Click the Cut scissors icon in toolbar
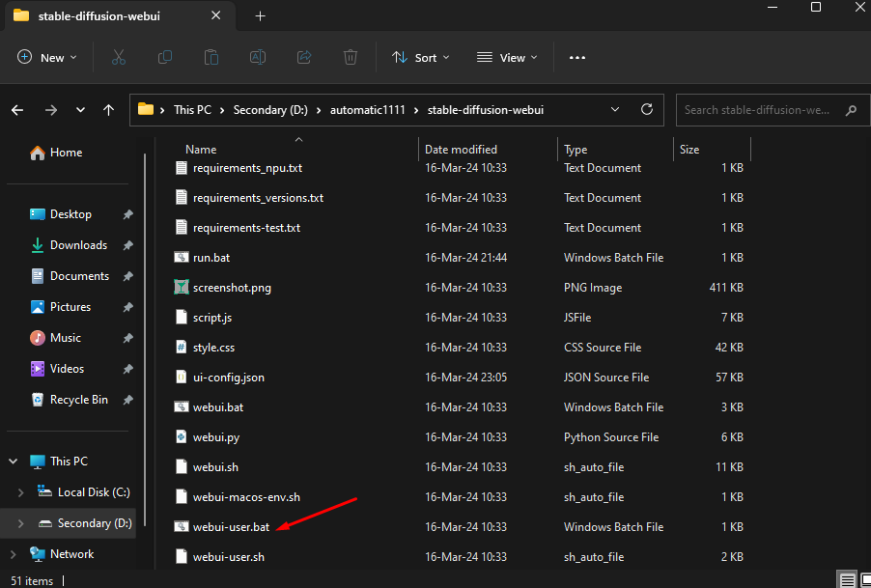 (119, 58)
